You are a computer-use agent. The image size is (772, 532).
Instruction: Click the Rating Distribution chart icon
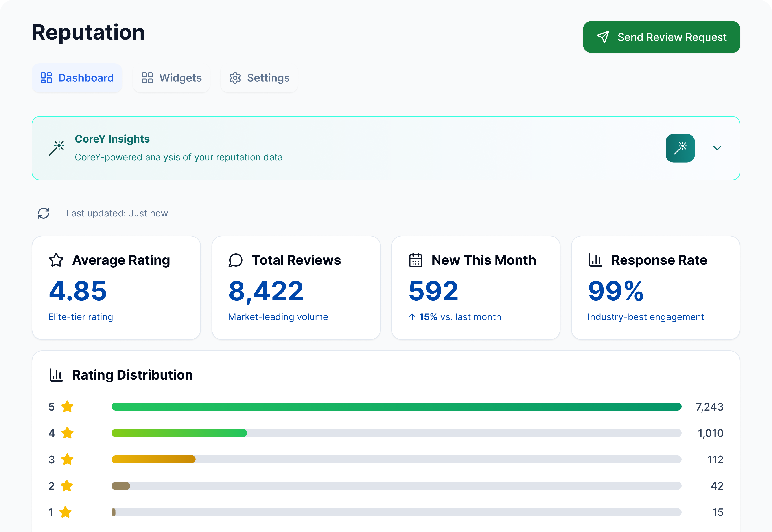(56, 375)
